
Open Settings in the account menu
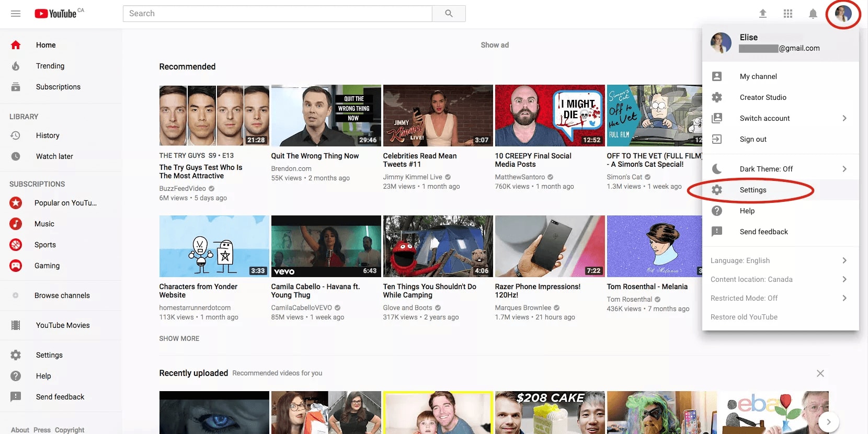click(780, 190)
